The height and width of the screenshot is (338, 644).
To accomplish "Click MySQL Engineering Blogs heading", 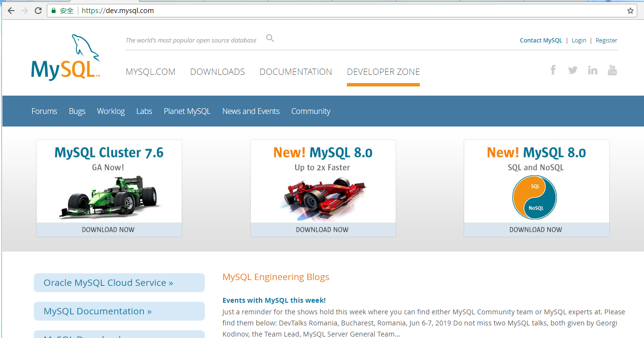I will click(276, 277).
